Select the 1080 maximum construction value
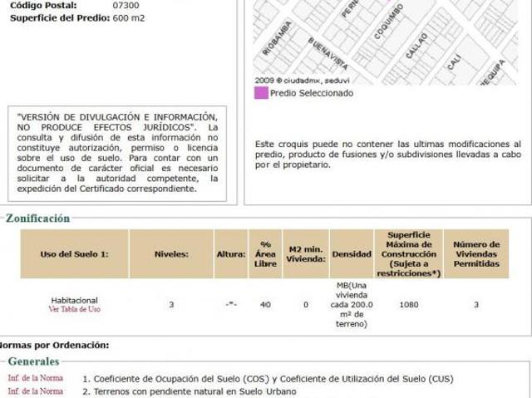532x398 pixels. pos(409,305)
